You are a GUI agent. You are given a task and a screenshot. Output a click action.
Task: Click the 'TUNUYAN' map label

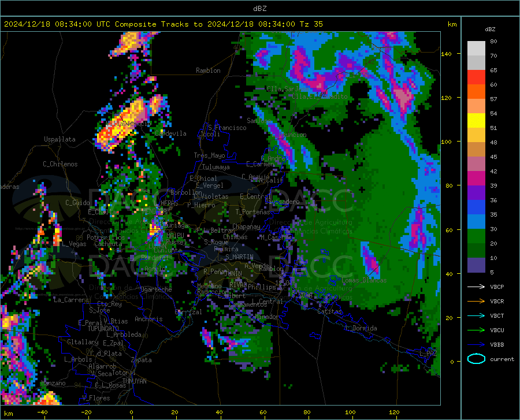pos(134,381)
